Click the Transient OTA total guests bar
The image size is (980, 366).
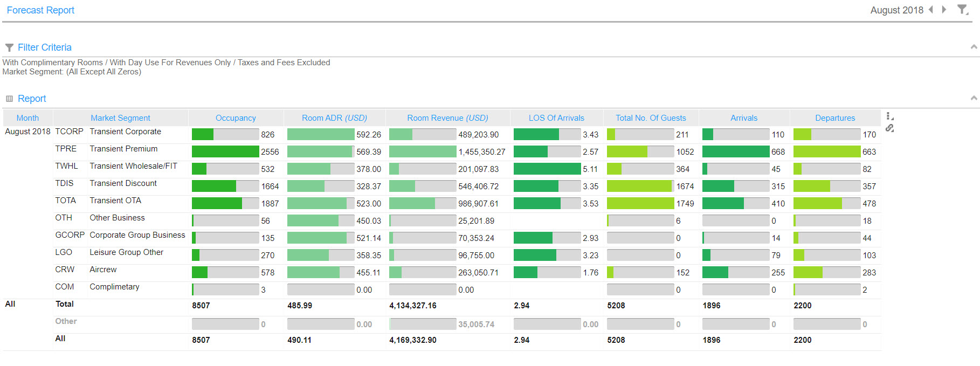coord(640,204)
